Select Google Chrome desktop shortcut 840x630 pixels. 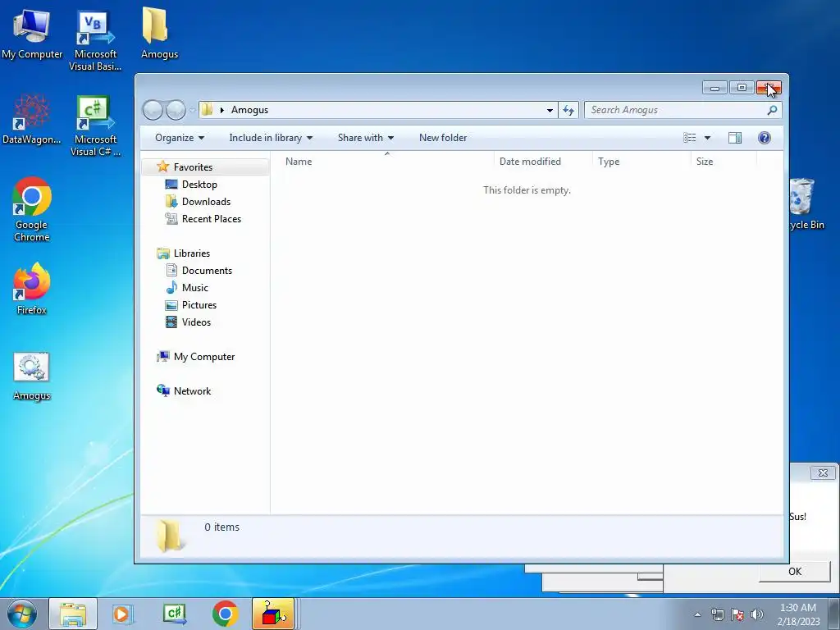click(x=32, y=209)
